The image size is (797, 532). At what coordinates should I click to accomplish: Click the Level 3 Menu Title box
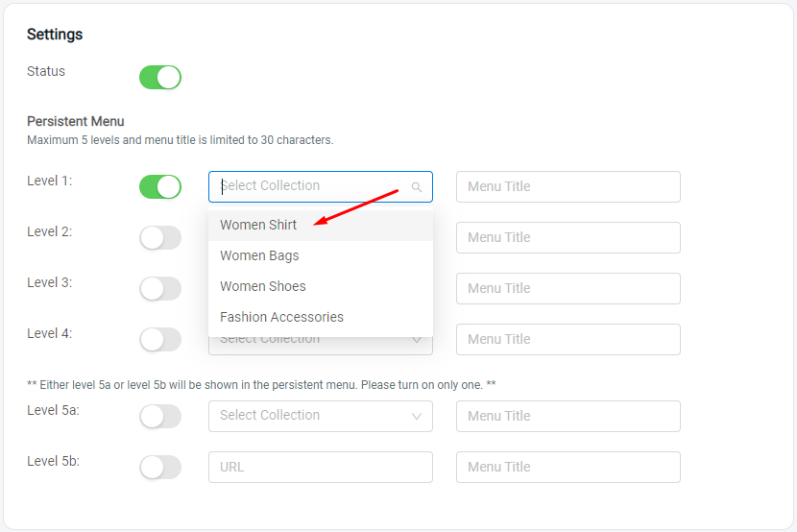point(568,288)
